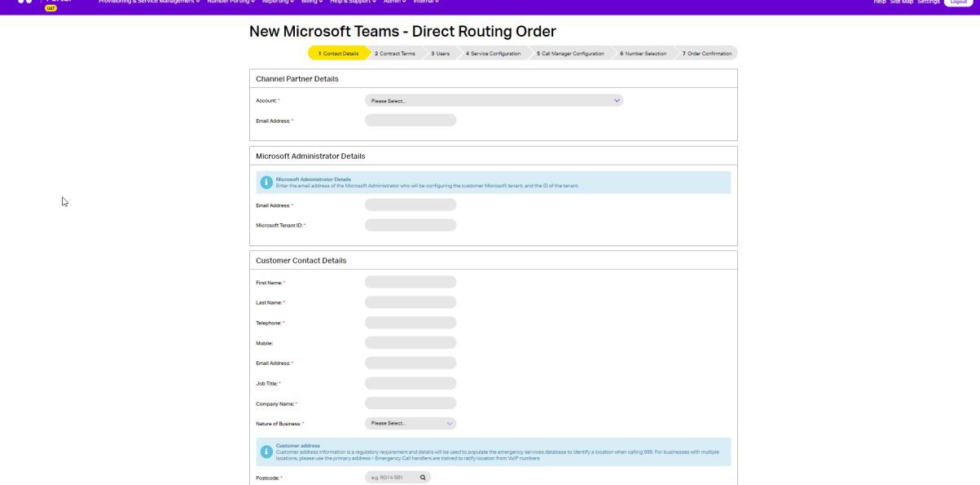Expand the Number Porting menu
The height and width of the screenshot is (485, 980).
(231, 2)
